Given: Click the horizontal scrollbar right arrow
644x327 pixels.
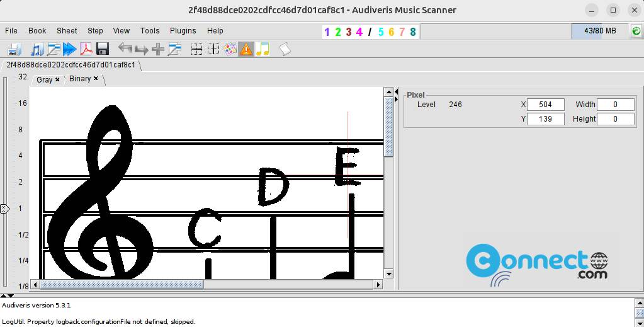Looking at the screenshot, I should click(378, 284).
